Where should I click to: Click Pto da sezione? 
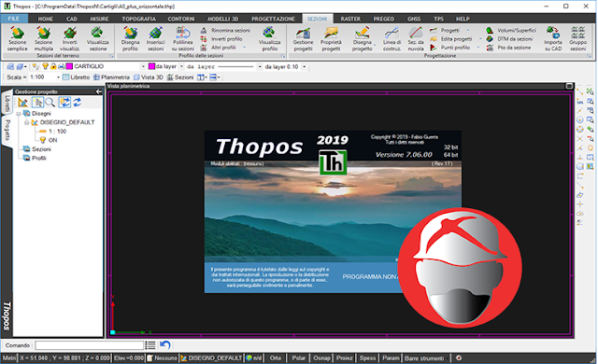coord(508,48)
